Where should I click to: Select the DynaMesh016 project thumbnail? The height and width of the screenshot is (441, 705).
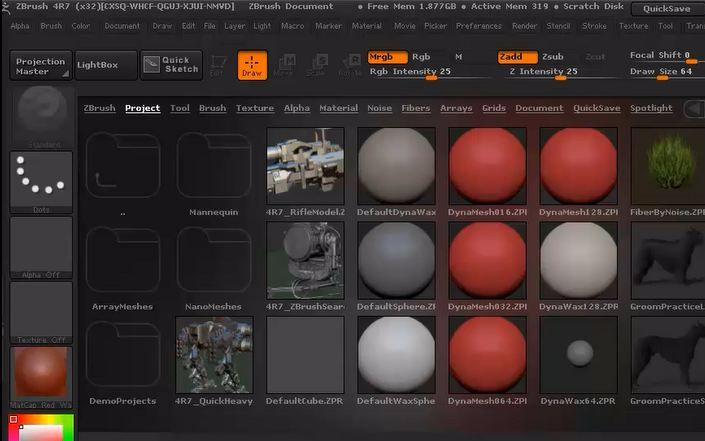click(487, 166)
